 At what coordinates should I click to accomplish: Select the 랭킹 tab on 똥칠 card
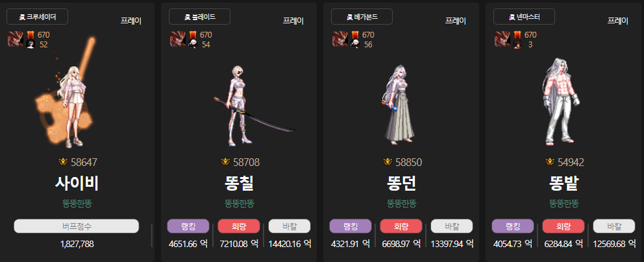pyautogui.click(x=188, y=226)
